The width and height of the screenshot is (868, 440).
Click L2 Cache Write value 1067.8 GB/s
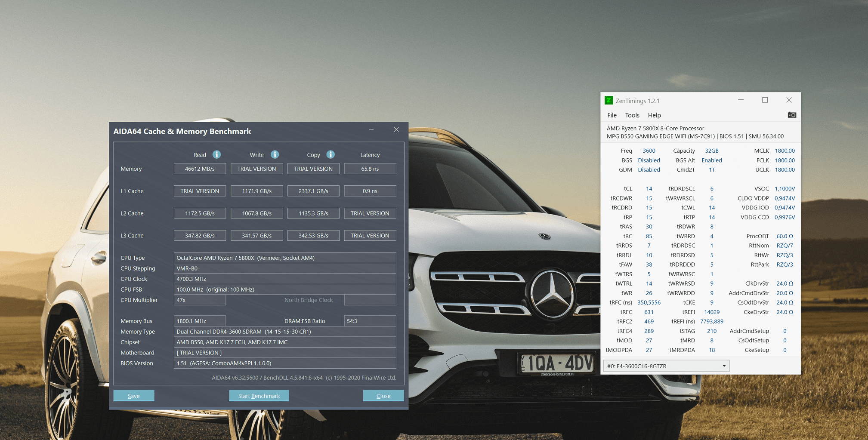(x=257, y=213)
